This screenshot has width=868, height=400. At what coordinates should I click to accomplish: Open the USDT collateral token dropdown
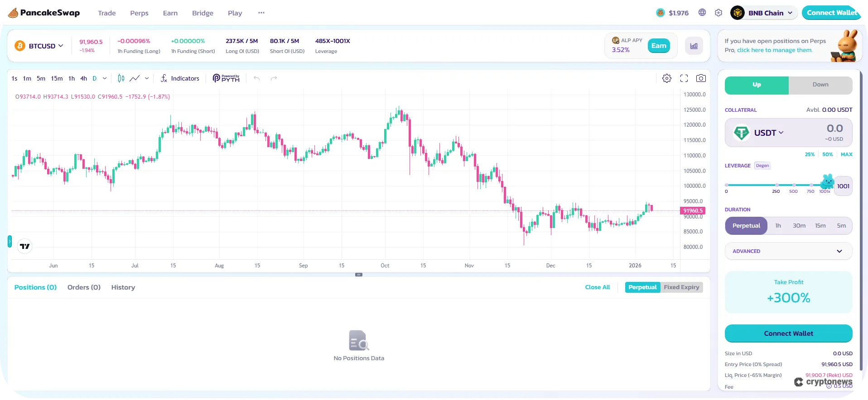769,133
